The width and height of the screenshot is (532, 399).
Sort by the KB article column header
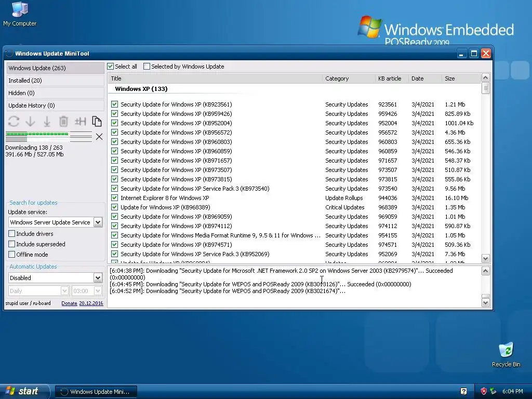click(392, 78)
